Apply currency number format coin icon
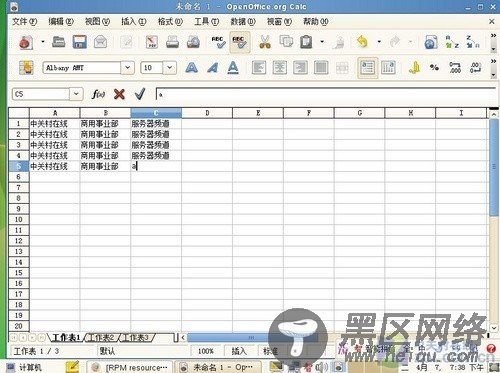This screenshot has width=500, height=373. tap(414, 68)
